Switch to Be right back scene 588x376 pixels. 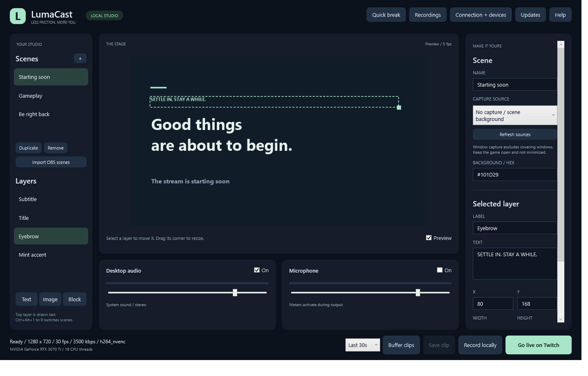pos(51,114)
